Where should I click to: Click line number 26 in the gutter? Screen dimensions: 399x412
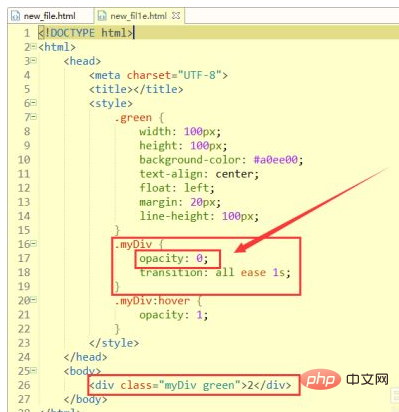(24, 385)
